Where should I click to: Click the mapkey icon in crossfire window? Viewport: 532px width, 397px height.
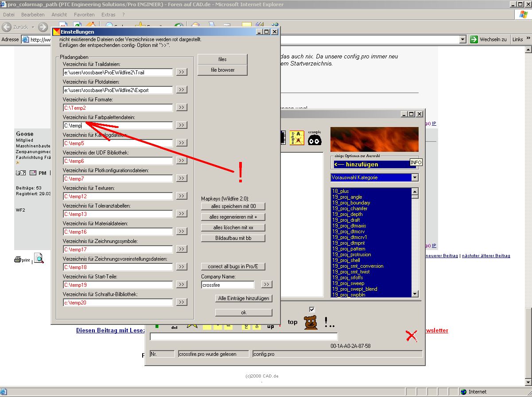pos(296,138)
